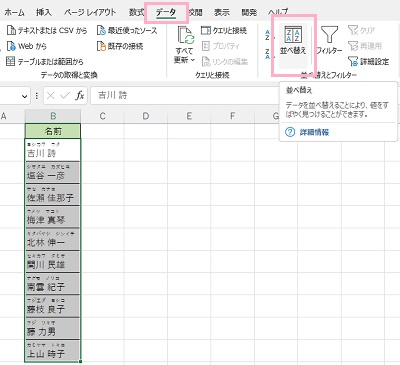The width and height of the screenshot is (400, 365).
Task: Select the cell containing 藤 力男
Action: (53, 328)
